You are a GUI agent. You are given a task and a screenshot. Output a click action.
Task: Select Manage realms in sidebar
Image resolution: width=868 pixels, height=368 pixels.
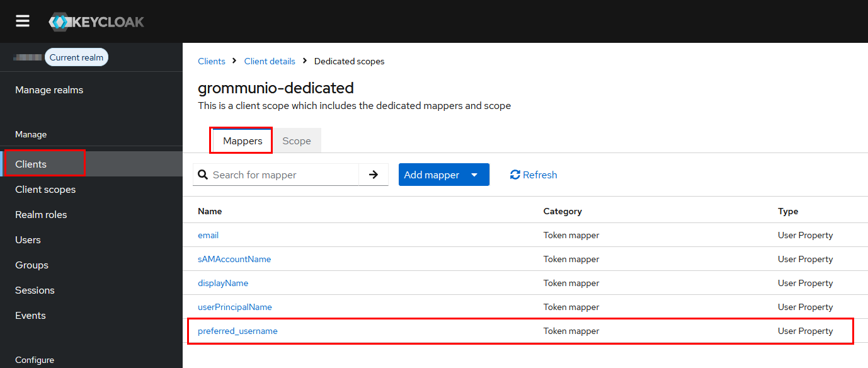coord(49,90)
